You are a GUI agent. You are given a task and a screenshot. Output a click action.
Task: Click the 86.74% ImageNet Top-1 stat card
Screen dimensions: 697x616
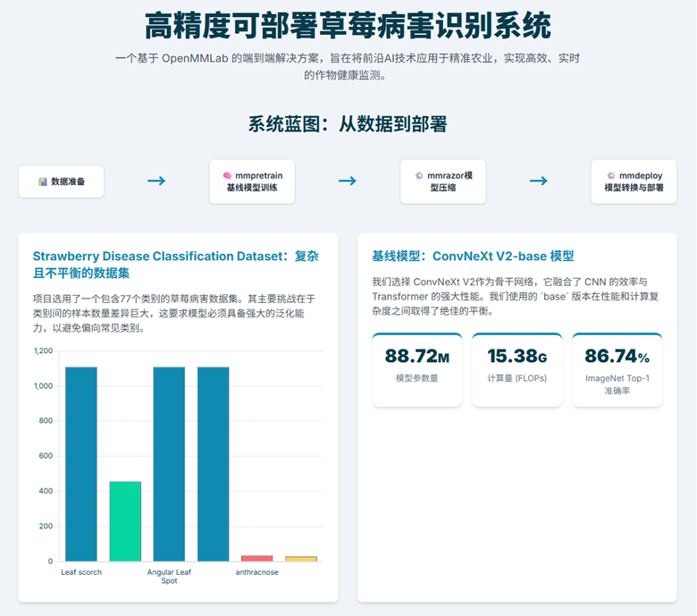click(617, 369)
